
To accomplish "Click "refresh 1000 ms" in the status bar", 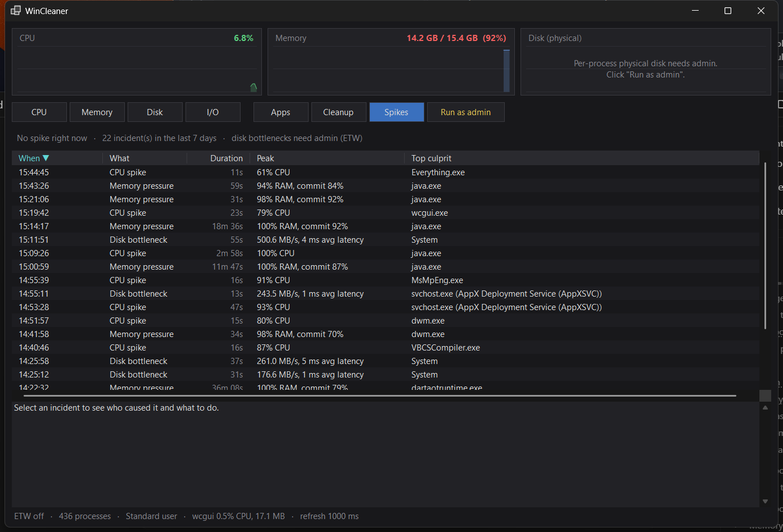I will 329,516.
